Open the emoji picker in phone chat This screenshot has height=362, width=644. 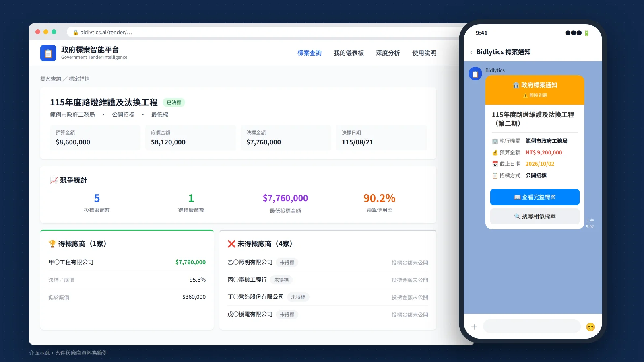(x=590, y=327)
